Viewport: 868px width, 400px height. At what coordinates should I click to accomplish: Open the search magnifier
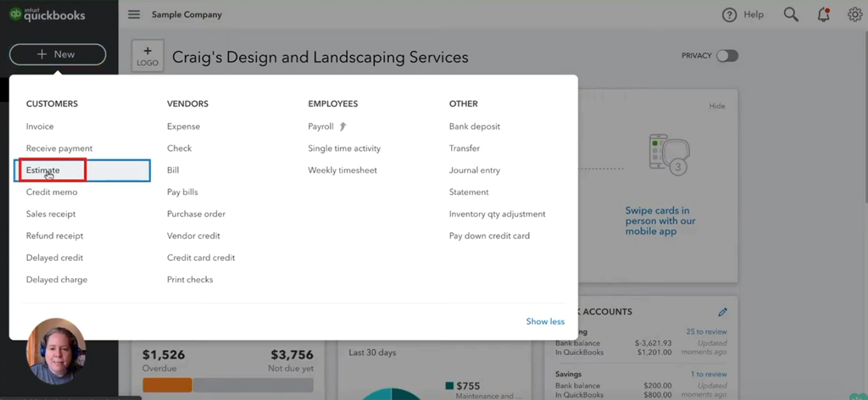coord(790,15)
